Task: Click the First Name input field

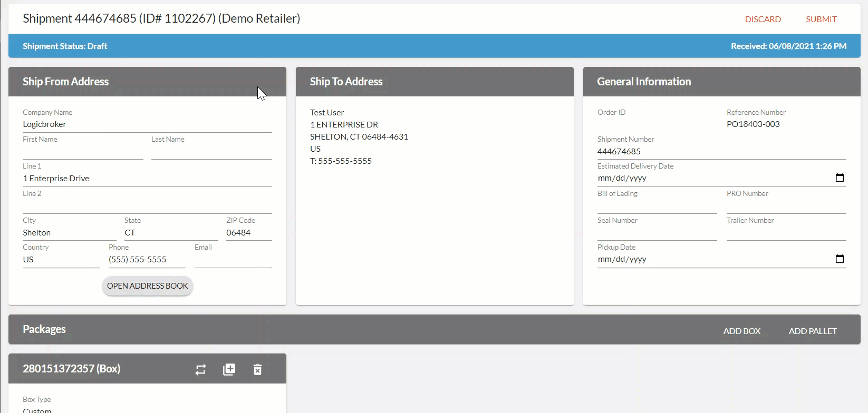Action: tap(83, 152)
